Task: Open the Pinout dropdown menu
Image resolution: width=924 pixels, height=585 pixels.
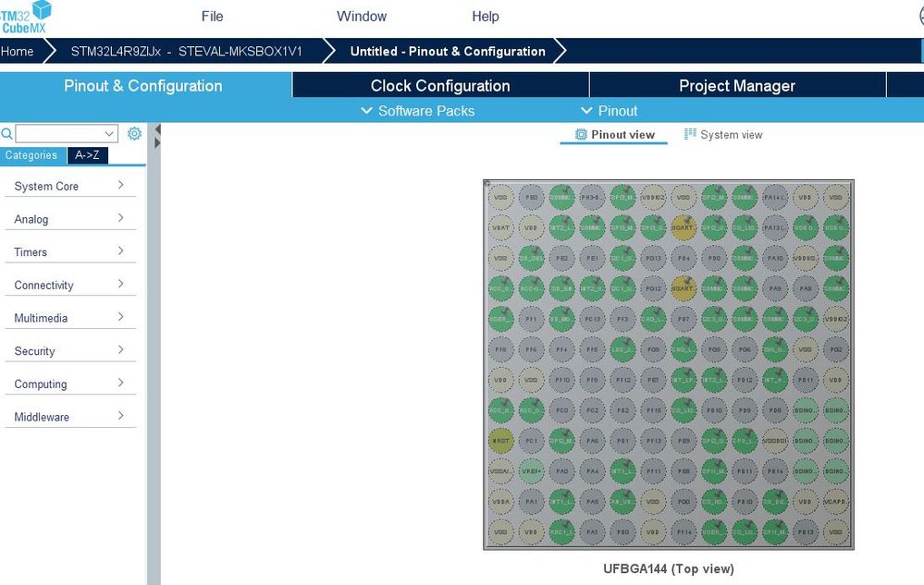Action: point(609,111)
